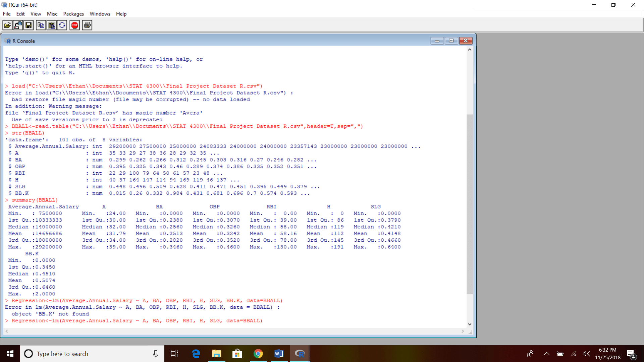Open the Misc menu
This screenshot has height=362, width=644.
tap(52, 14)
